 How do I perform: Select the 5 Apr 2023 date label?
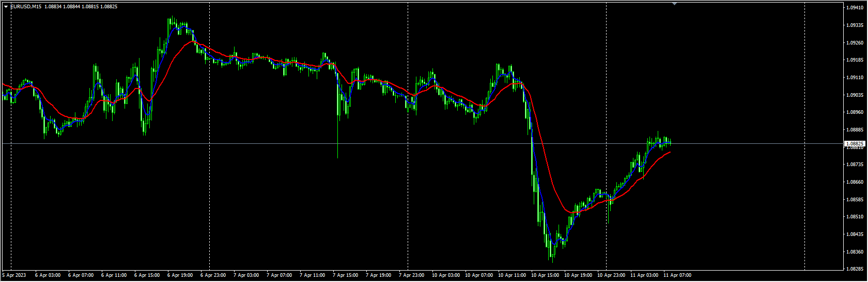(x=14, y=275)
